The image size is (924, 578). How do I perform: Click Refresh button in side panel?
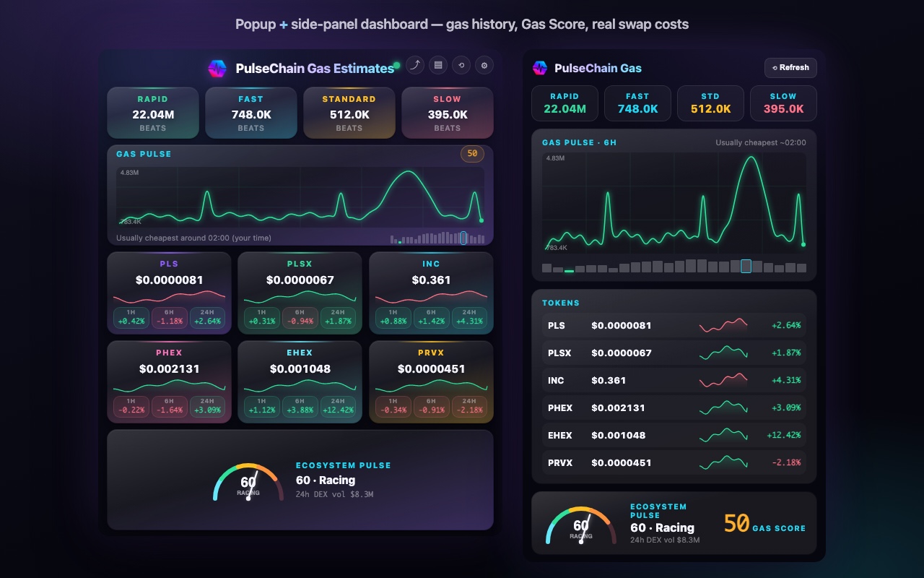pyautogui.click(x=790, y=67)
